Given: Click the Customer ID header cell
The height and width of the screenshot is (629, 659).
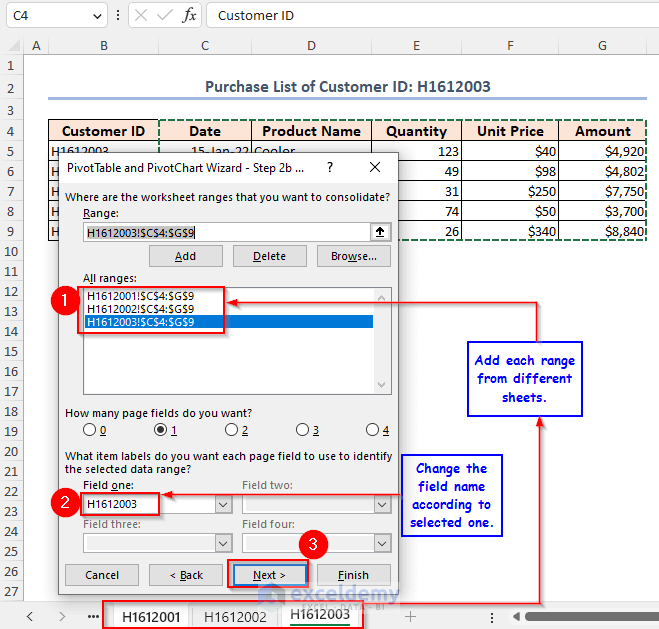Looking at the screenshot, I should (x=103, y=131).
